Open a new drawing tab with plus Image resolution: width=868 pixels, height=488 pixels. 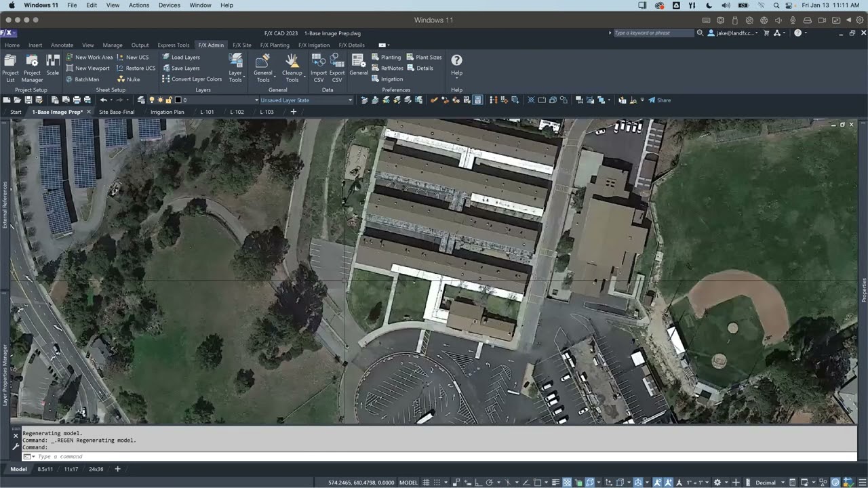[x=294, y=112]
